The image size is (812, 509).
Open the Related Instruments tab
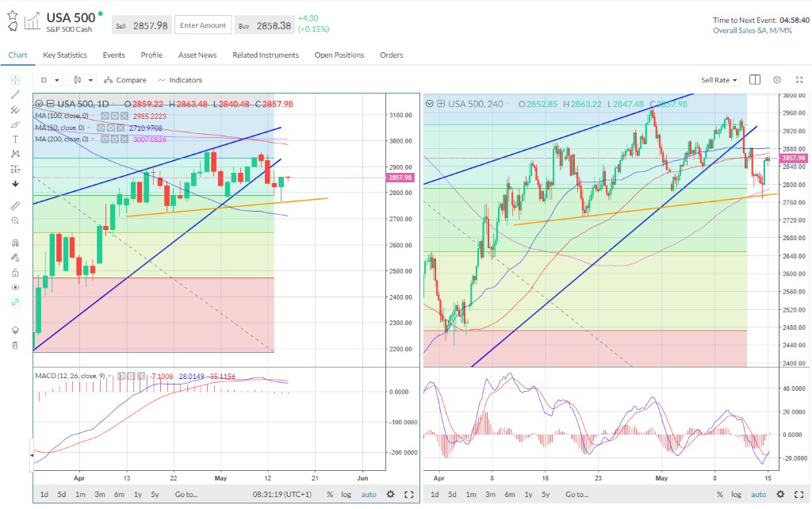(265, 55)
